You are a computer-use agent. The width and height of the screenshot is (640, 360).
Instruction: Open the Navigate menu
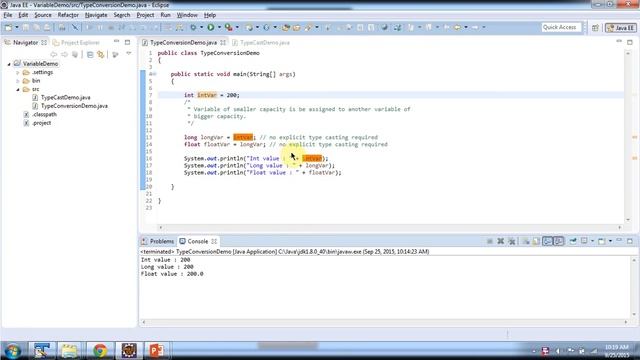pos(96,15)
